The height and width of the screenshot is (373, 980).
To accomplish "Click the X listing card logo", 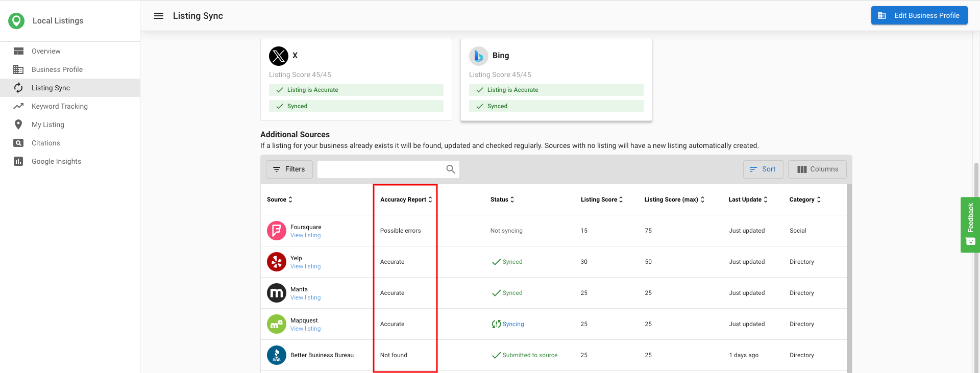I will (x=278, y=56).
